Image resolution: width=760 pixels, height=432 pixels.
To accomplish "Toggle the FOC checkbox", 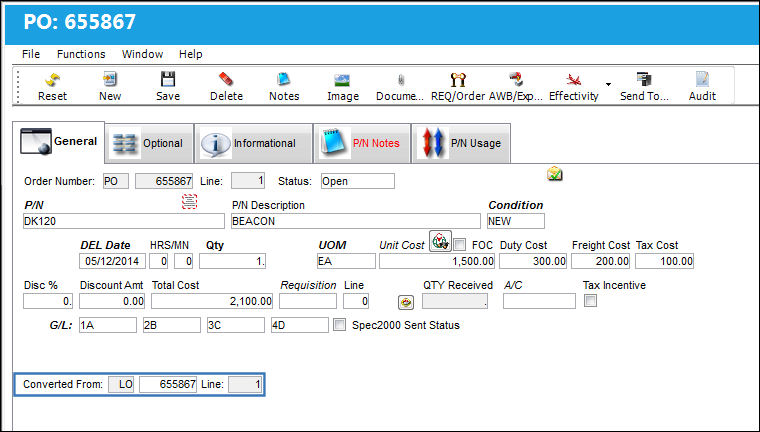I will pos(459,245).
